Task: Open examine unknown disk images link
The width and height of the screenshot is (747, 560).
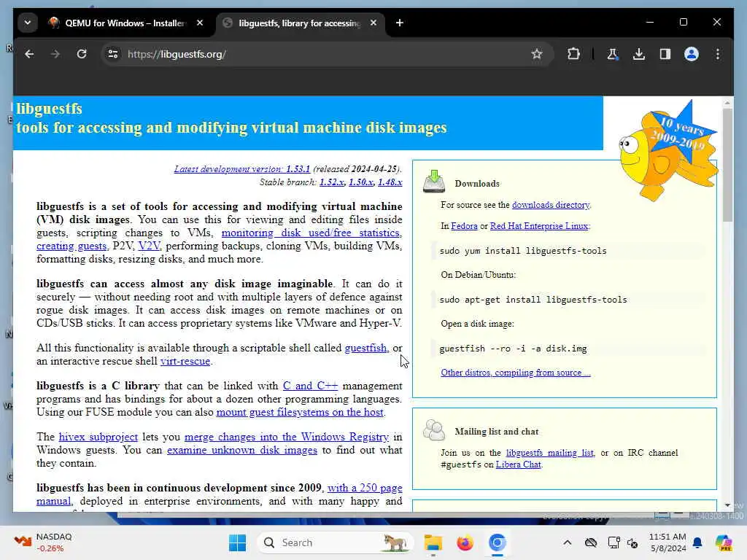Action: 242,451
